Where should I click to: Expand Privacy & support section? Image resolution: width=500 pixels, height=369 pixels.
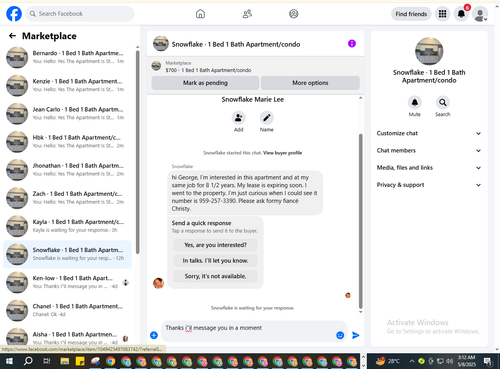[x=429, y=185]
